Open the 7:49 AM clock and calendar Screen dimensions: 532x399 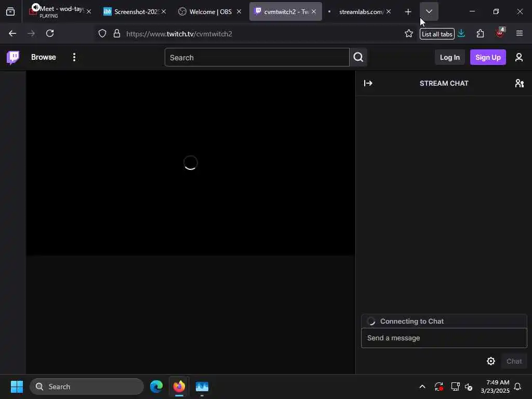pyautogui.click(x=495, y=387)
